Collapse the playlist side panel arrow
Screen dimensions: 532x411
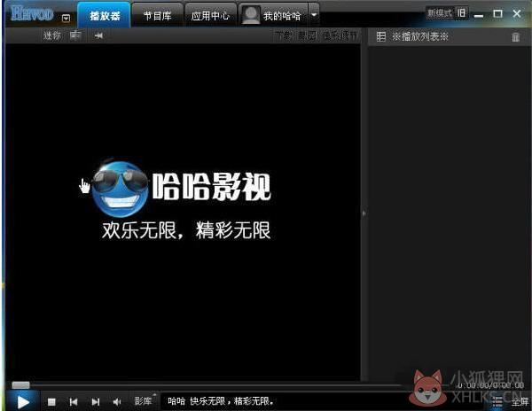pyautogui.click(x=364, y=213)
